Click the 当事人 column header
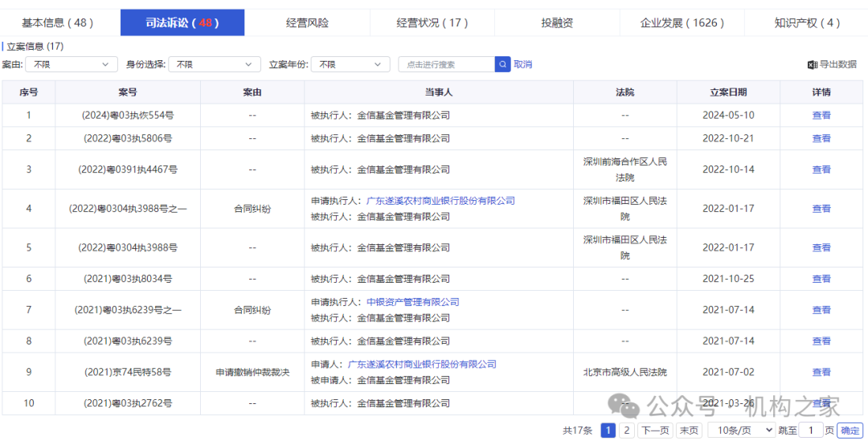 (439, 92)
